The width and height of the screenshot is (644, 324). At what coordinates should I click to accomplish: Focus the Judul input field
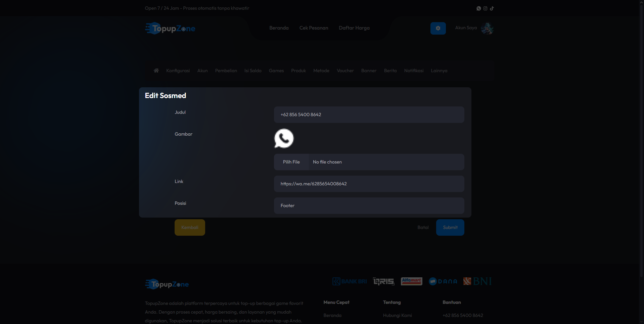pos(369,114)
